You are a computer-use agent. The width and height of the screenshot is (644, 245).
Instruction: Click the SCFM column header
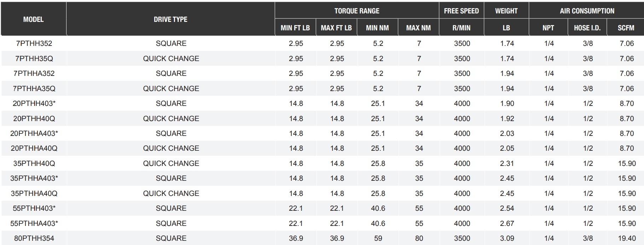pos(626,28)
